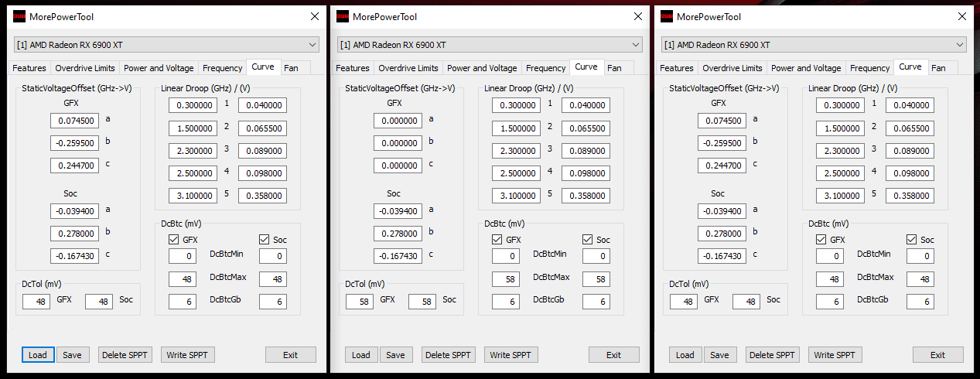This screenshot has width=980, height=379.
Task: Open Frequency tab in left window
Action: click(223, 68)
